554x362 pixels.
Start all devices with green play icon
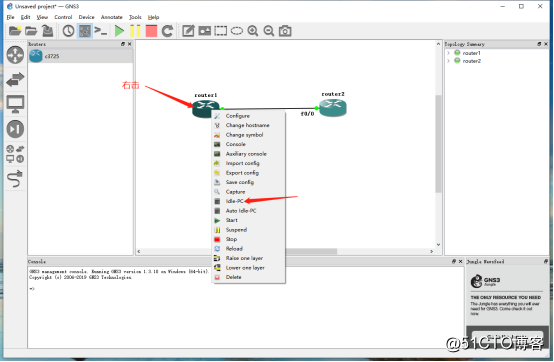click(x=119, y=31)
